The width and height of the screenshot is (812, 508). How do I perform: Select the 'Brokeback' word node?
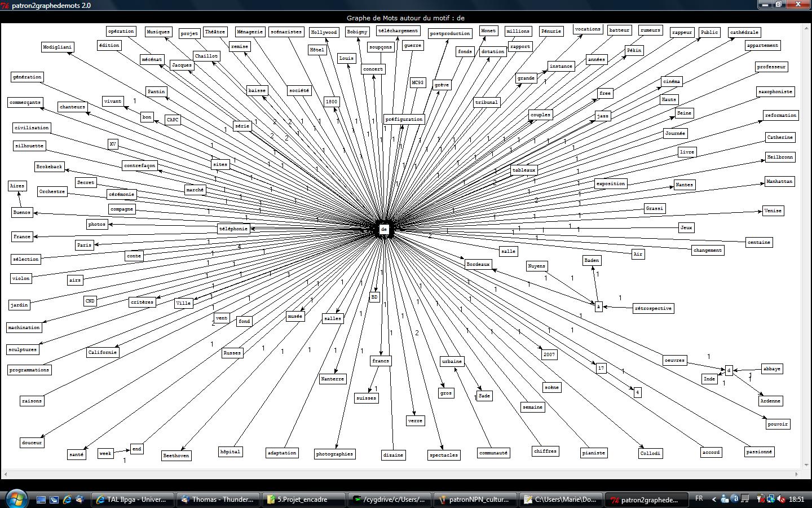pyautogui.click(x=49, y=167)
